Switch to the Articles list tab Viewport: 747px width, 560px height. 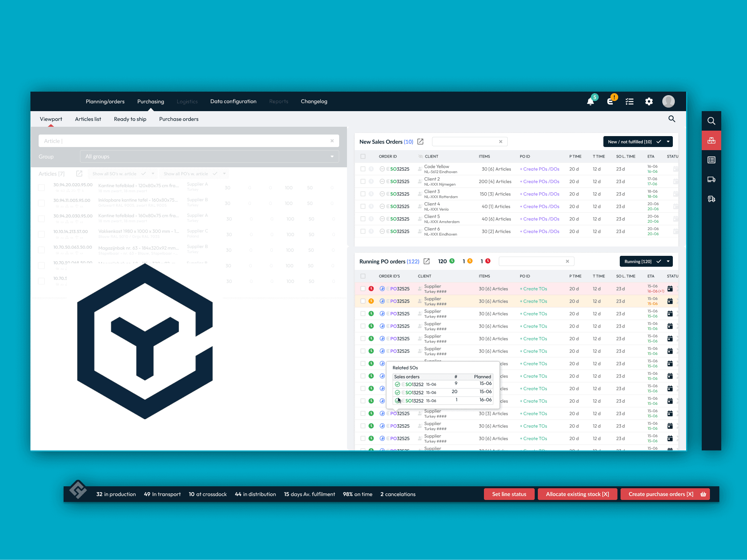(x=88, y=119)
